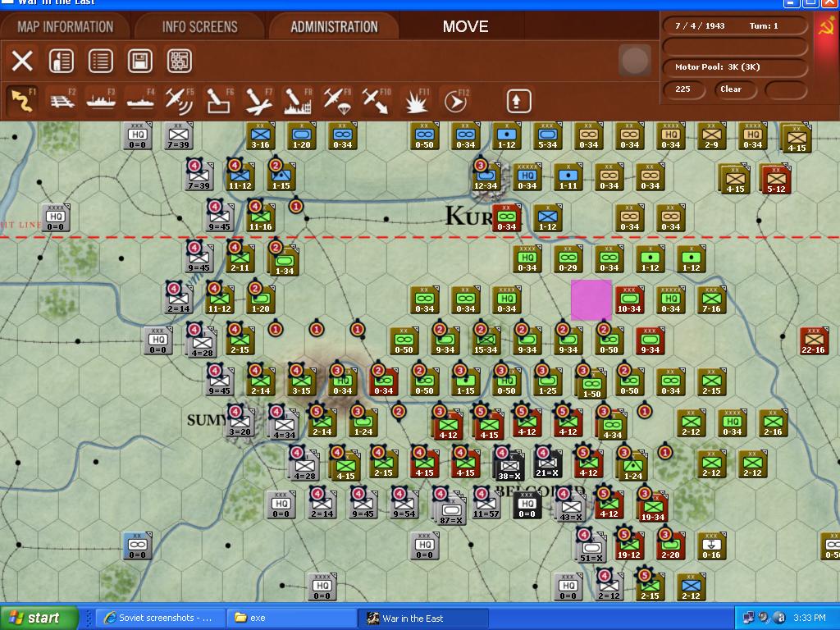Select the 19-12 red counter
The width and height of the screenshot is (840, 630).
point(629,546)
